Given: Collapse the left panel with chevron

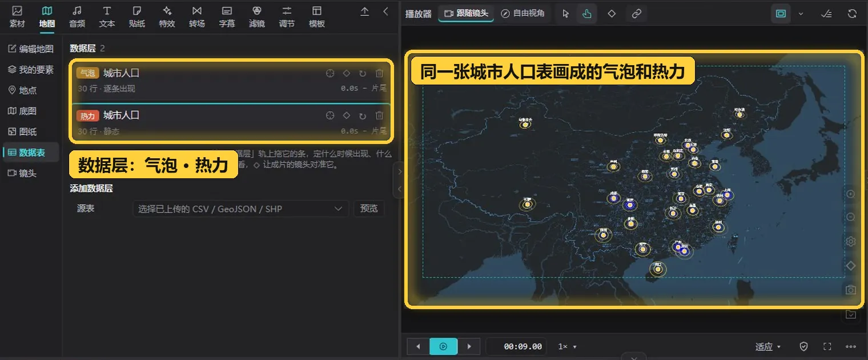Looking at the screenshot, I should pyautogui.click(x=386, y=11).
